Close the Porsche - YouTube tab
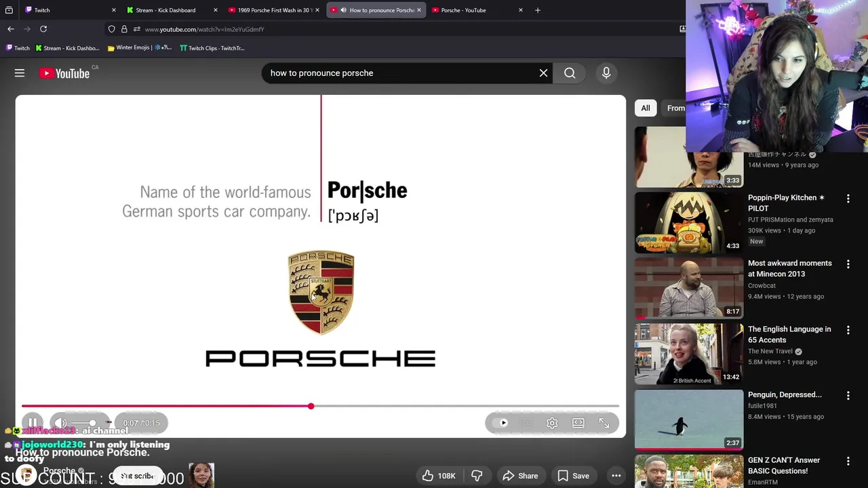 tap(521, 10)
